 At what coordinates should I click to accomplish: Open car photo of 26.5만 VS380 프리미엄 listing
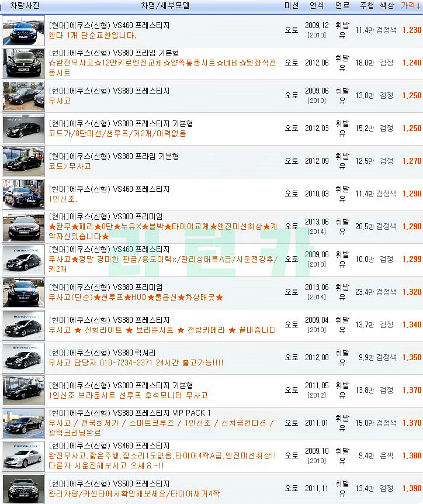(23, 227)
